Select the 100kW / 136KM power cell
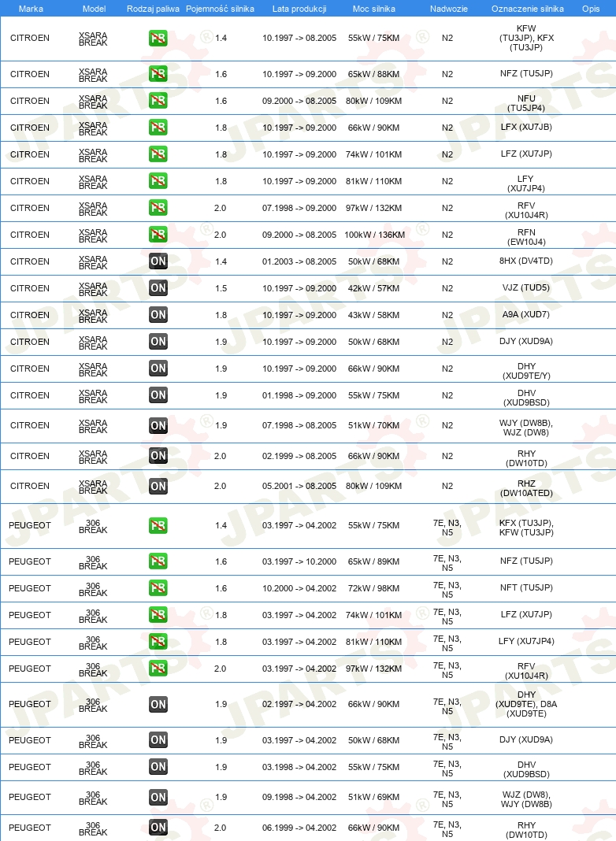Screen dimensions: 616x841 pyautogui.click(x=374, y=235)
